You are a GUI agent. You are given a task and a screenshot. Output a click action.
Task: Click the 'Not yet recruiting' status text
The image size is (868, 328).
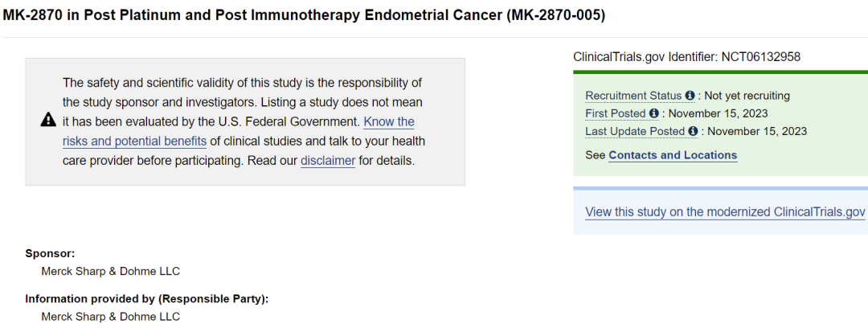point(747,96)
